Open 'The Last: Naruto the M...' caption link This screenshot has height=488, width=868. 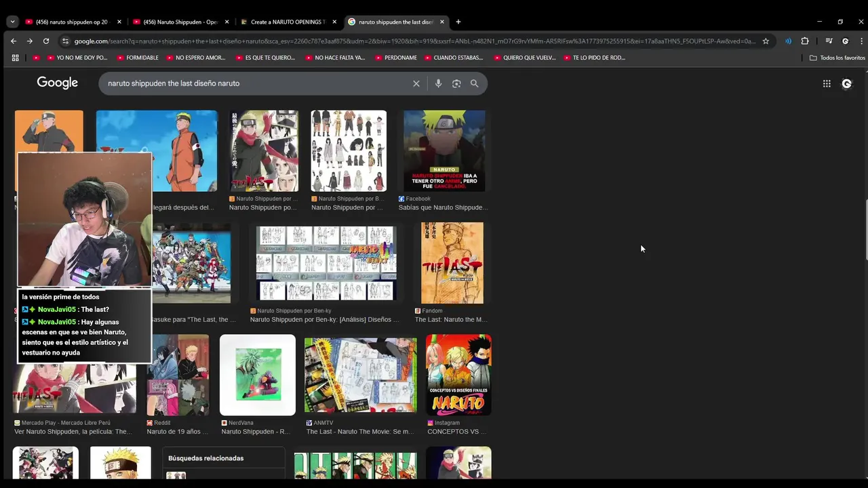[451, 319]
